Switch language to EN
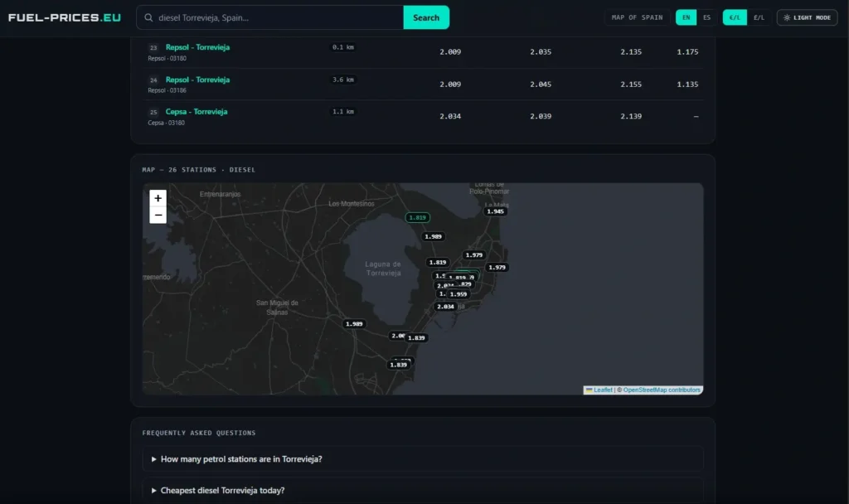849x504 pixels. click(x=686, y=18)
